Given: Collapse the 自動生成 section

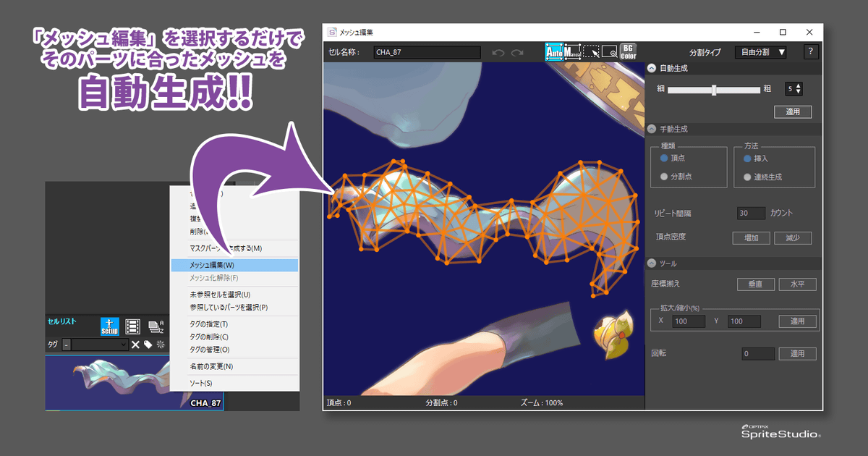Looking at the screenshot, I should pos(652,68).
